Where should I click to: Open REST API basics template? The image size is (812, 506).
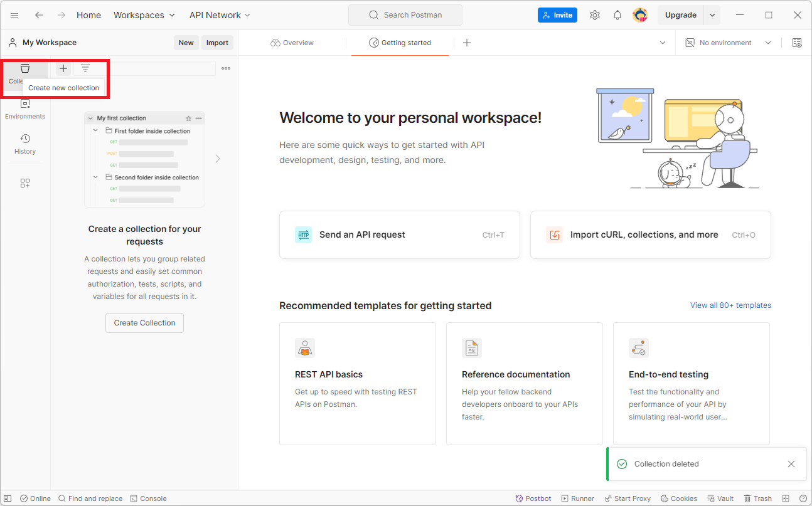coord(358,384)
